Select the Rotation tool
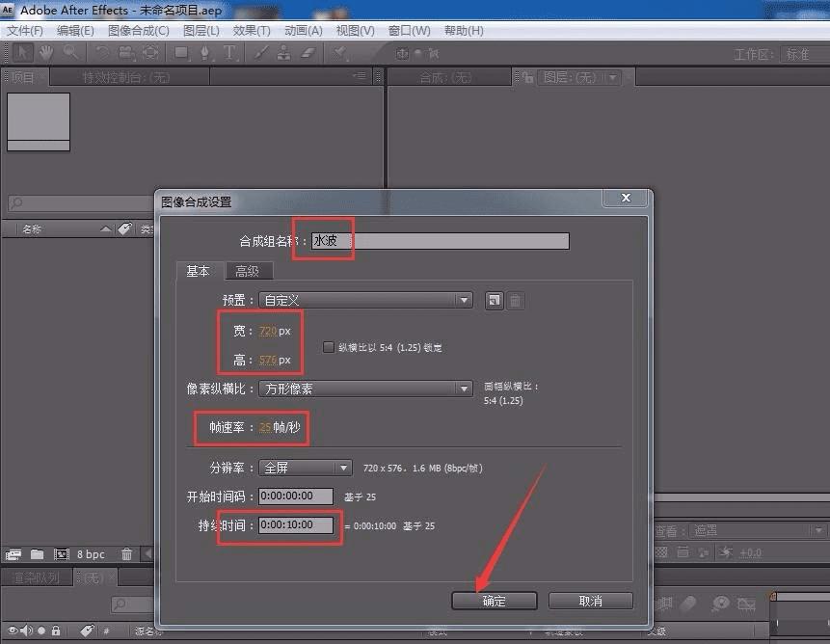The height and width of the screenshot is (644, 830). pyautogui.click(x=101, y=53)
